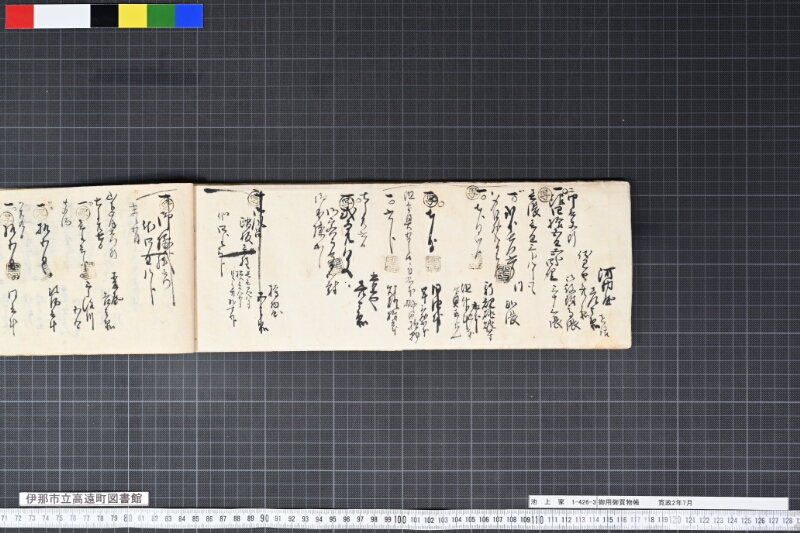Viewport: 800px width, 533px height.
Task: Click the bold 酒井 heading at right edge
Action: tap(606, 288)
